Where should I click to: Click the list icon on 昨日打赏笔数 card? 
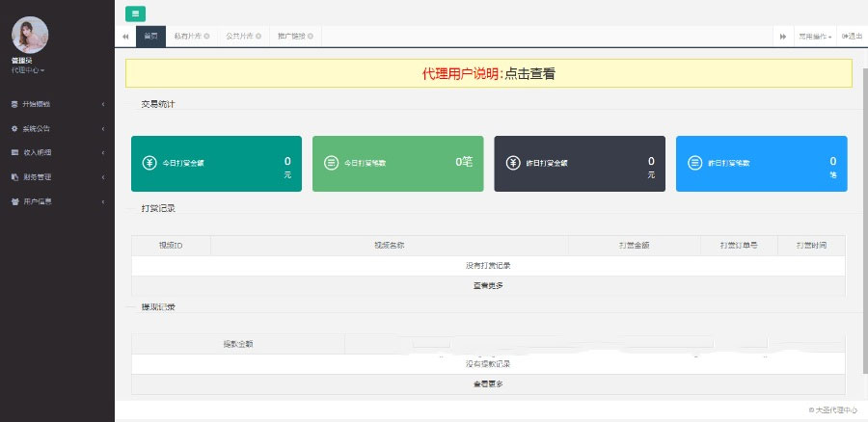click(694, 163)
